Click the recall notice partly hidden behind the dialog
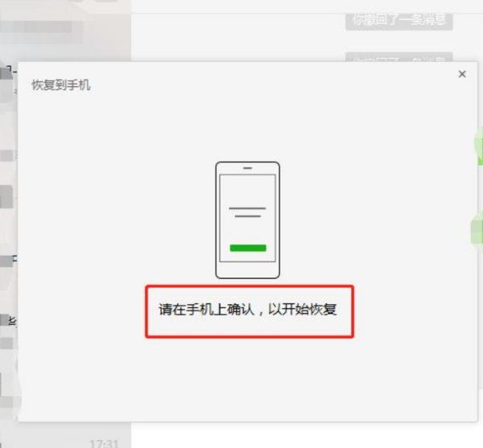The height and width of the screenshot is (448, 483). (x=399, y=57)
